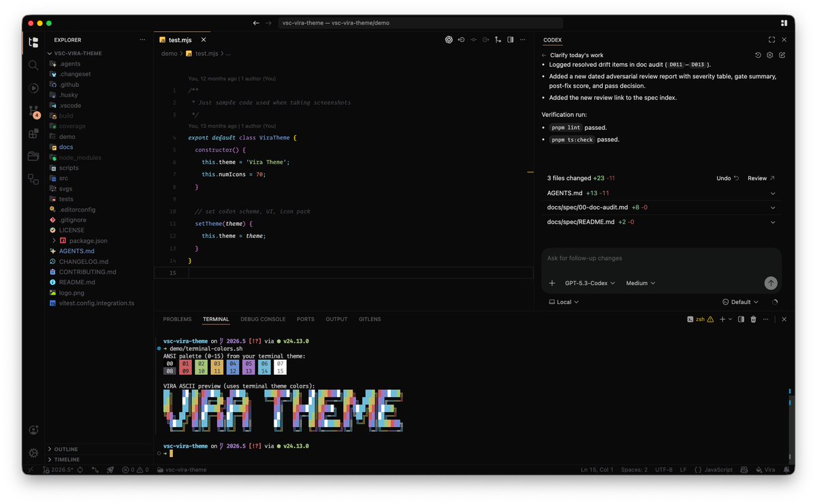Open the Local environment dropdown

(x=564, y=302)
